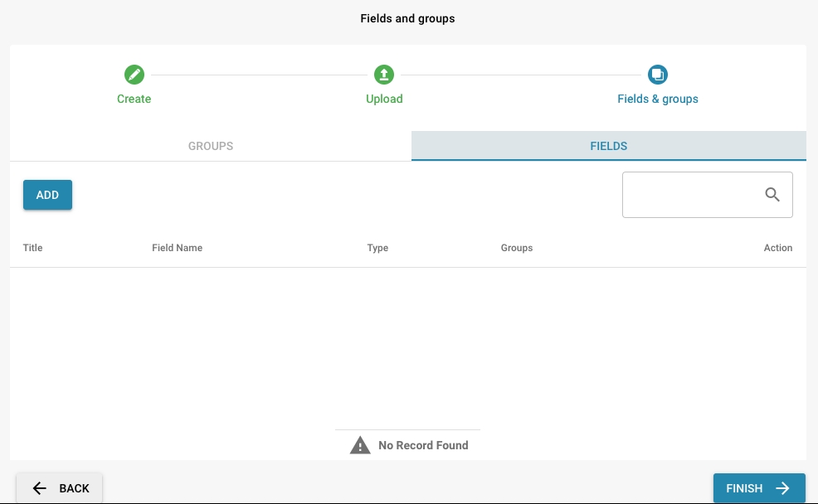
Task: Click the Field Name column header
Action: point(177,248)
